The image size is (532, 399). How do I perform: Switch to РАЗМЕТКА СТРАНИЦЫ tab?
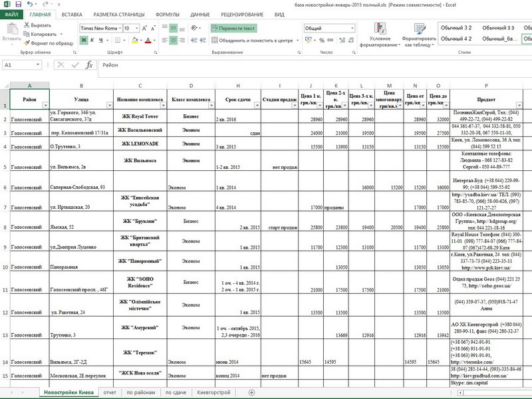point(119,15)
